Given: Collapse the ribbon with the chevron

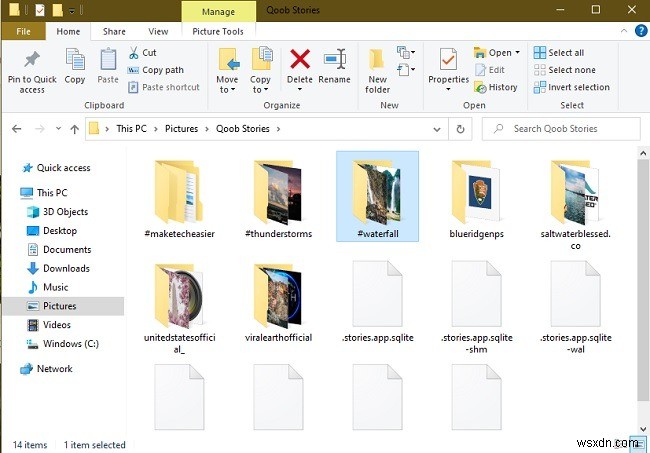Looking at the screenshot, I should click(x=623, y=31).
